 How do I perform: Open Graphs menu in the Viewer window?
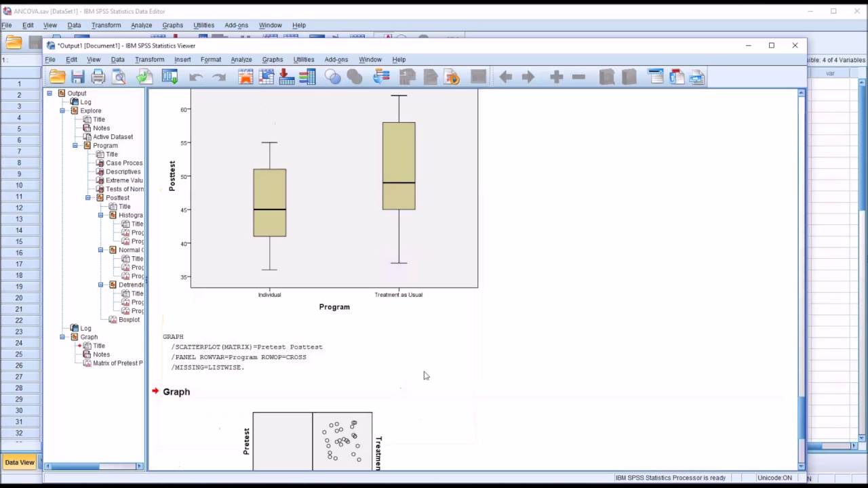[273, 60]
